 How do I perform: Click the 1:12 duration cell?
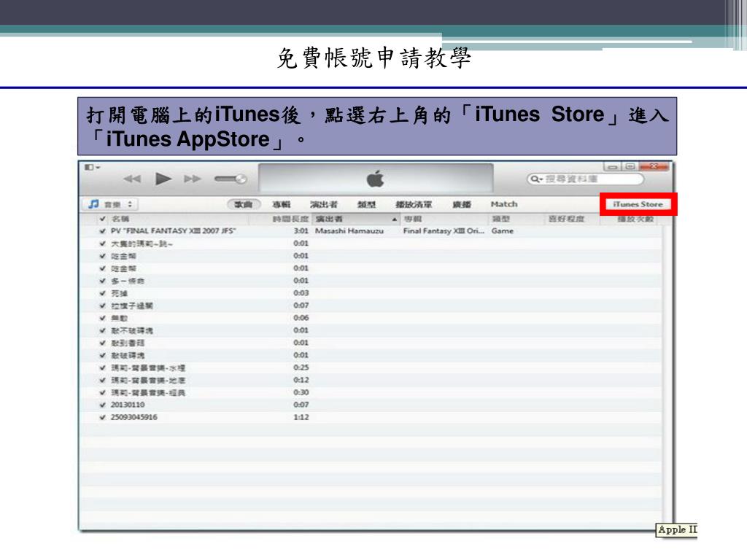click(x=301, y=417)
